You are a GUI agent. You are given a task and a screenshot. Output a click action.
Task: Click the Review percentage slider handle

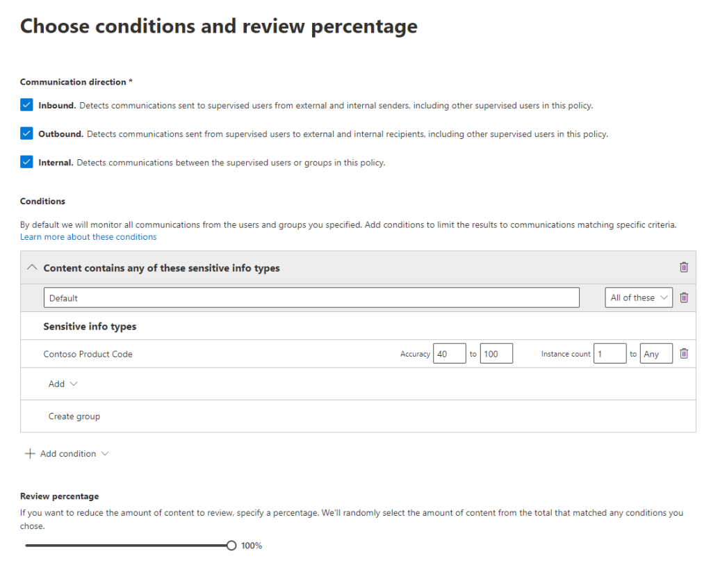231,546
